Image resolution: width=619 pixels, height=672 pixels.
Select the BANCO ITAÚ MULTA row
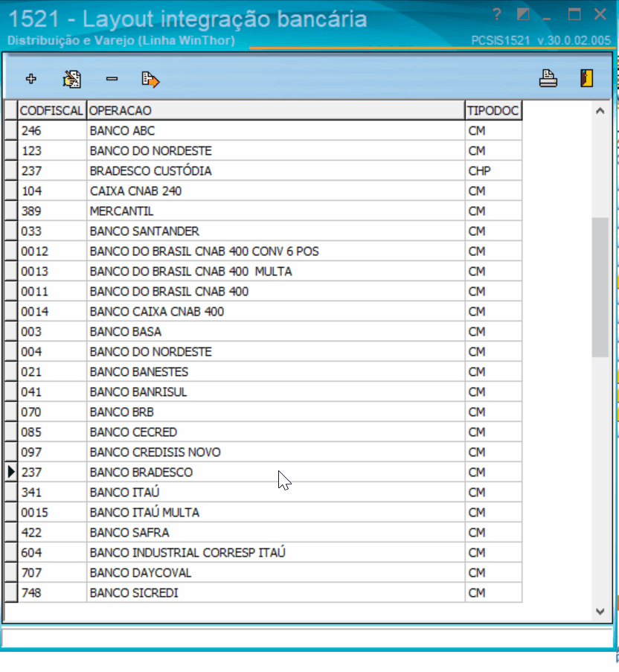(263, 513)
